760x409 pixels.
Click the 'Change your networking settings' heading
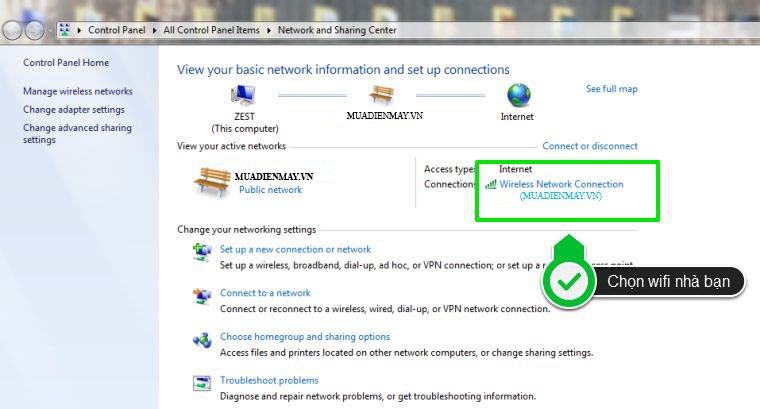pyautogui.click(x=246, y=229)
